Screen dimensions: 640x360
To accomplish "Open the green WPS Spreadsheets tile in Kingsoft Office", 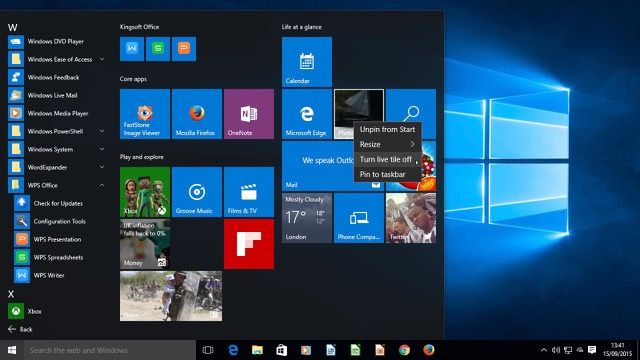I will point(158,49).
